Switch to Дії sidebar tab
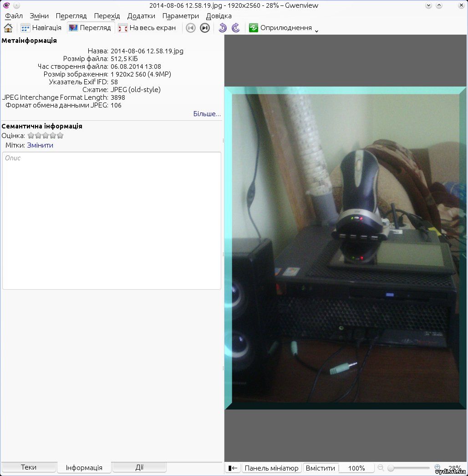The image size is (468, 476). point(139,467)
